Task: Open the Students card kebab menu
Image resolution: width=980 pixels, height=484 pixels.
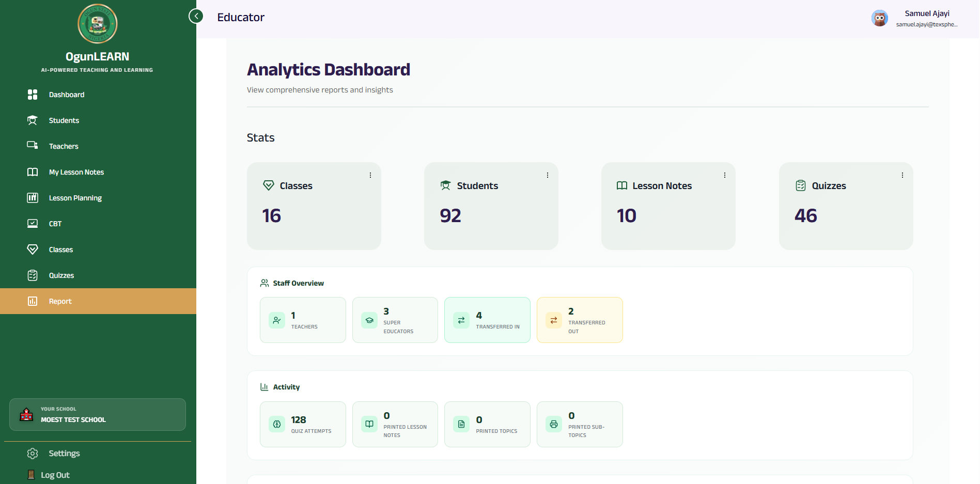Action: (548, 175)
